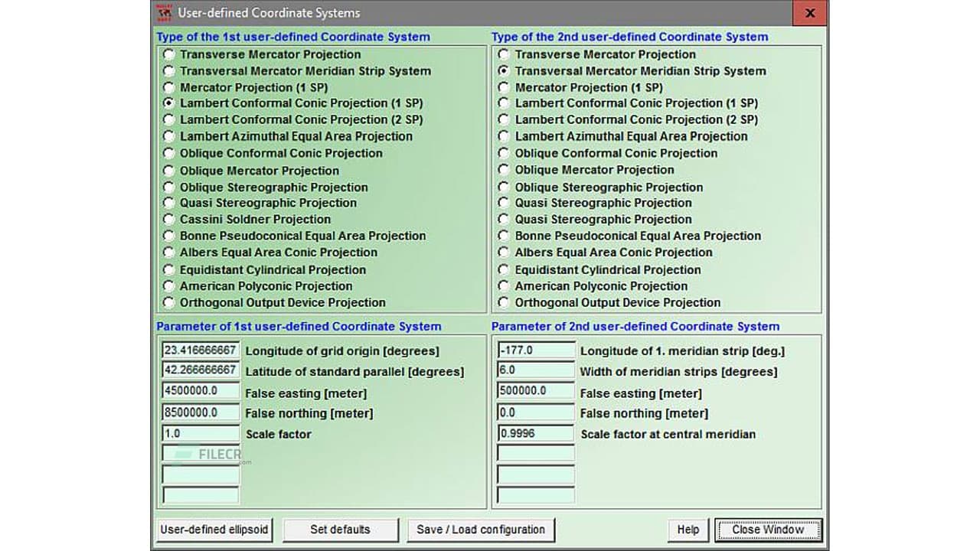Select Lambert Azimuthal Equal Area Projection on the right
This screenshot has width=980, height=551.
click(504, 137)
